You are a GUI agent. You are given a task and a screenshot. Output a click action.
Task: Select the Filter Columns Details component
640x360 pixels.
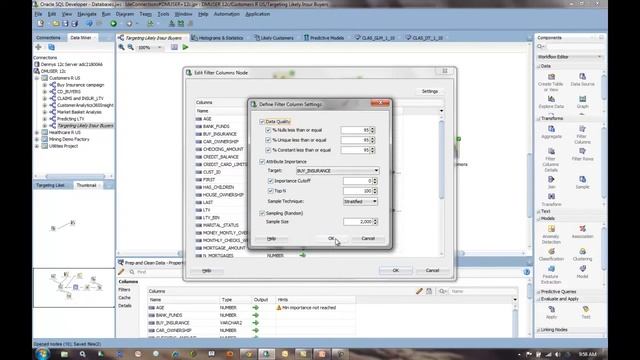[551, 160]
